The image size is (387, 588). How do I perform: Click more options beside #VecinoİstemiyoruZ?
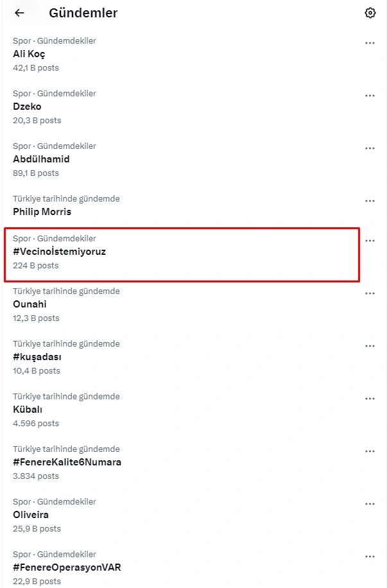point(370,241)
